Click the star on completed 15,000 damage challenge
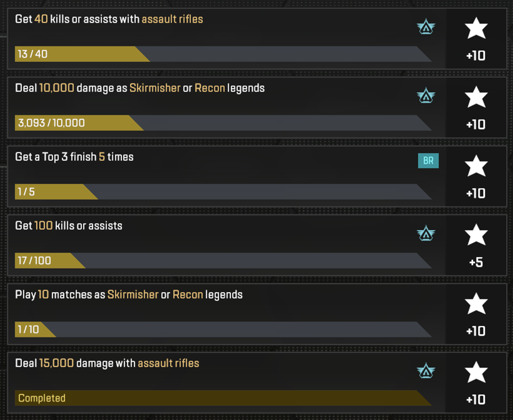Screen dimensions: 513x420 pyautogui.click(x=476, y=372)
